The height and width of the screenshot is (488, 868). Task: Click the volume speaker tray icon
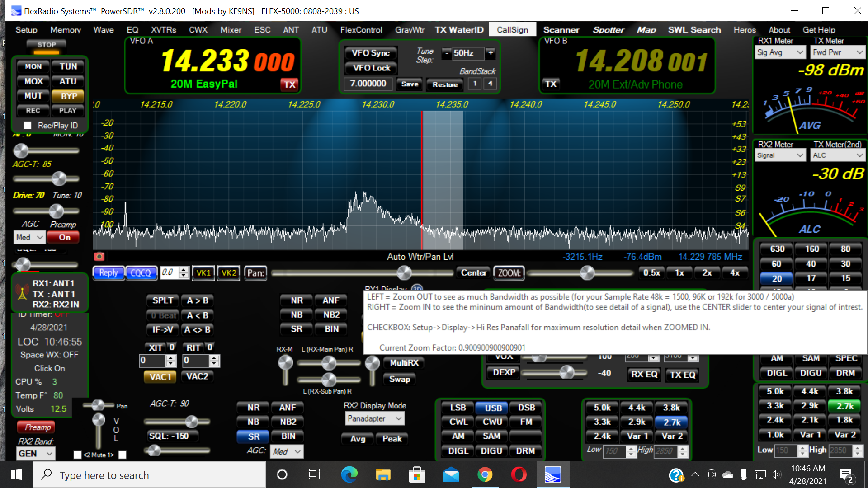(x=776, y=474)
